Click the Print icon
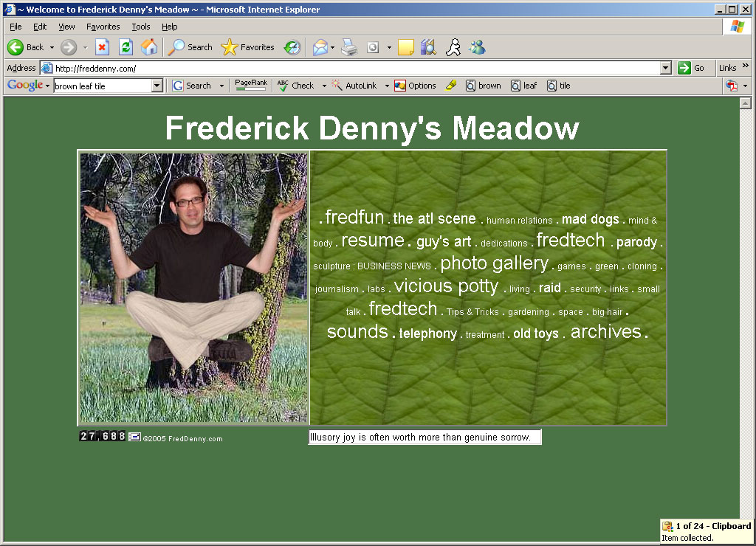756x546 pixels. pyautogui.click(x=349, y=47)
